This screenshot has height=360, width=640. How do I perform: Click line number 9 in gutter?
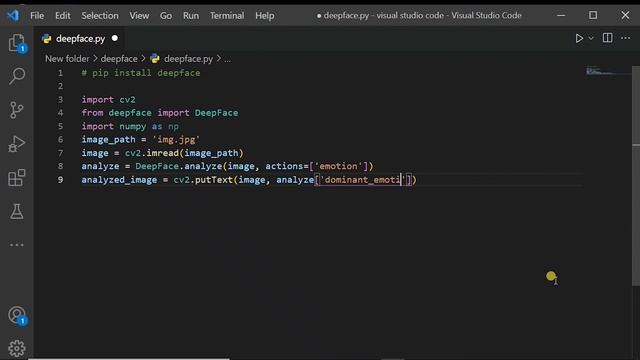pos(60,180)
